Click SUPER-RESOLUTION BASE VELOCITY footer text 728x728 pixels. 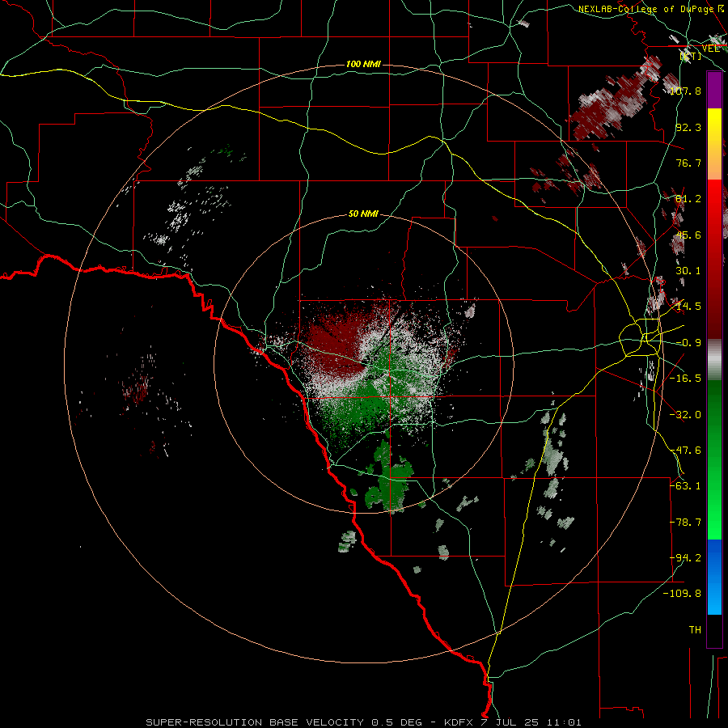(x=255, y=722)
